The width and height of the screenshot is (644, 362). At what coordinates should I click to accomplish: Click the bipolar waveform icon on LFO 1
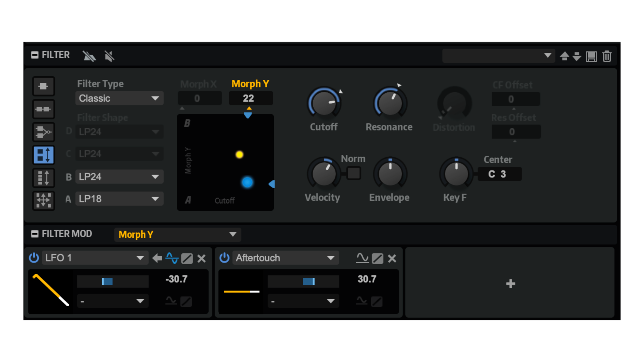[172, 258]
